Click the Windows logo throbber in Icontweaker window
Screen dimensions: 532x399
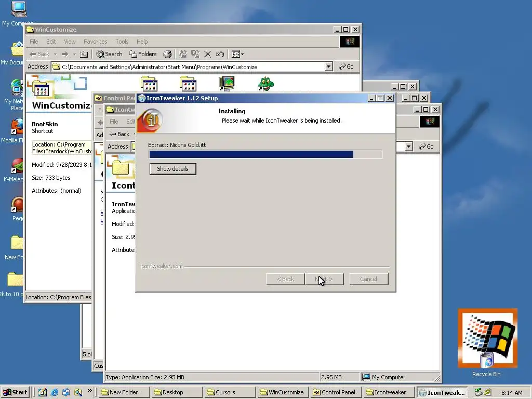(x=430, y=122)
